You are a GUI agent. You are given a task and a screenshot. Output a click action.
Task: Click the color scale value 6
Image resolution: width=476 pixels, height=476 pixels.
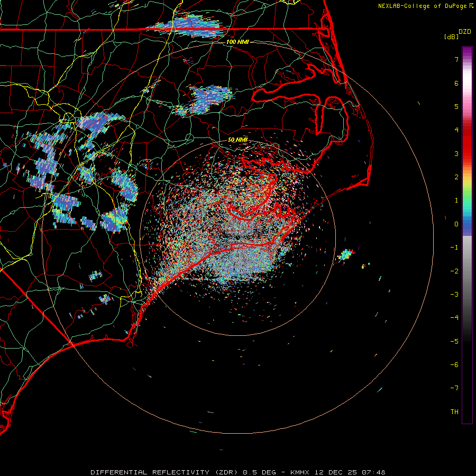[x=456, y=83]
